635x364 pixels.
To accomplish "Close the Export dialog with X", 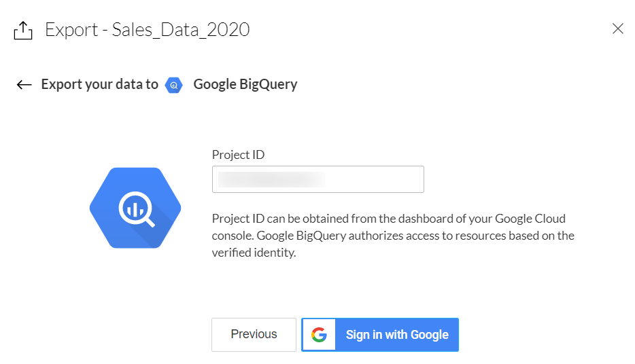I will (x=617, y=29).
